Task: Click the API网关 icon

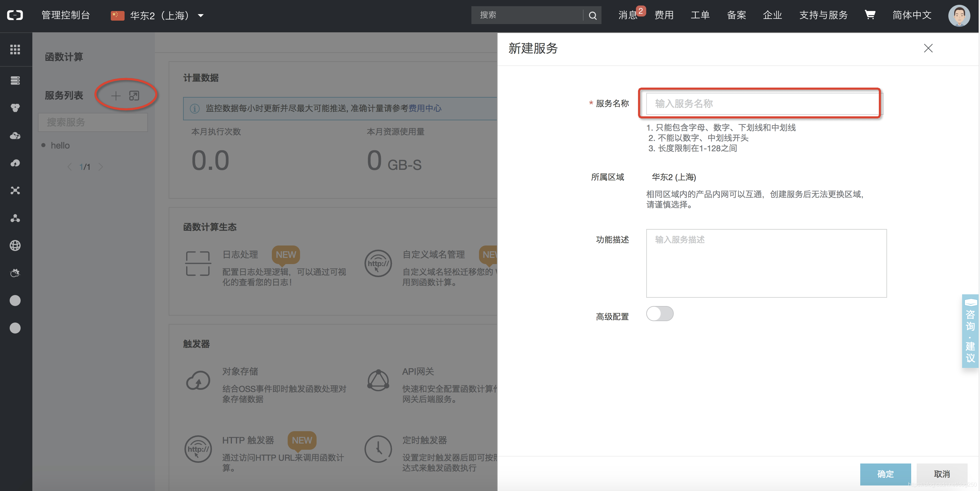Action: (x=378, y=380)
